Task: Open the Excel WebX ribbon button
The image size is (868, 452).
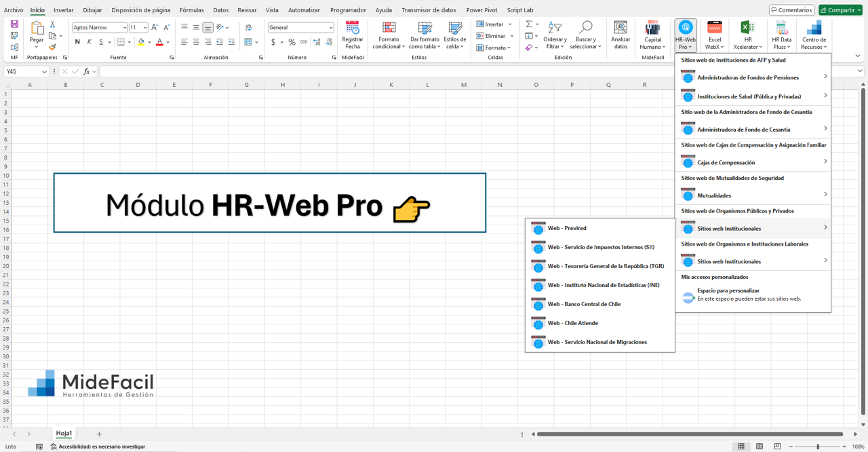Action: tap(714, 35)
